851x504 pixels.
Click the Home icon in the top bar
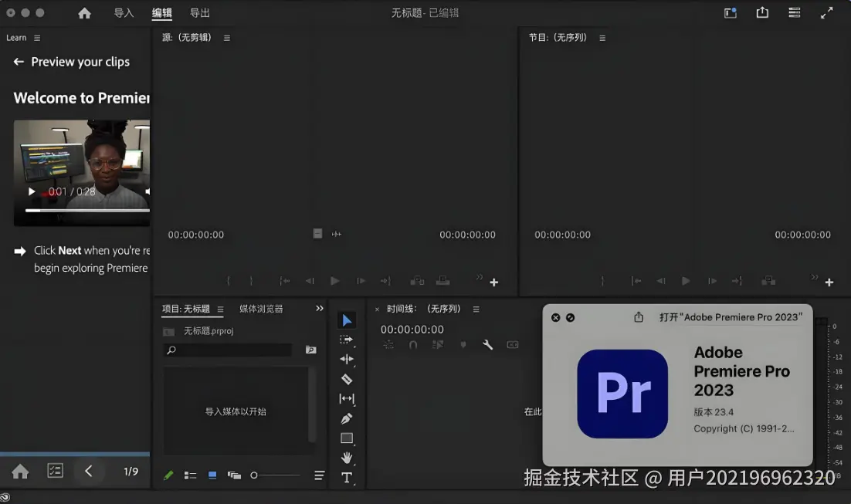click(x=85, y=12)
